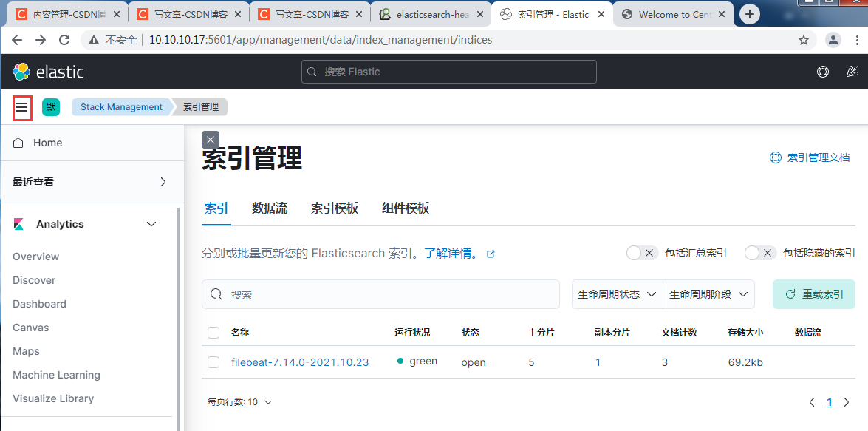Viewport: 868px width, 431px height.
Task: Open the 生命周期状态 filter dropdown
Action: click(x=618, y=294)
